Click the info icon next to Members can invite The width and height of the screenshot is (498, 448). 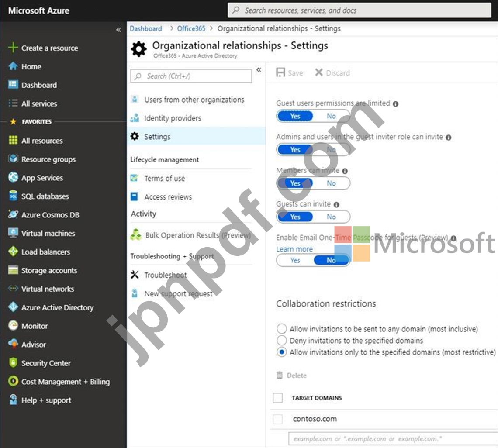click(345, 171)
